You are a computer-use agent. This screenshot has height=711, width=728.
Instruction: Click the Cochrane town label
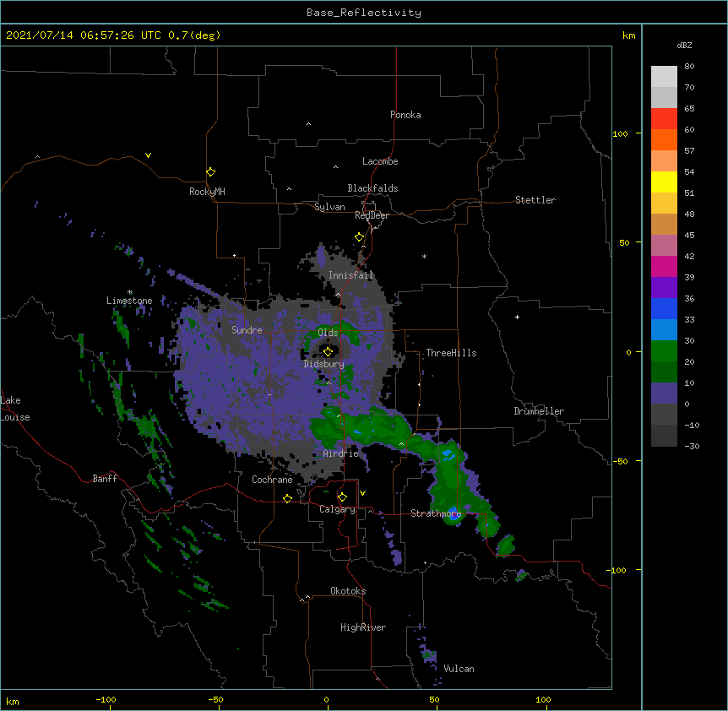(272, 480)
